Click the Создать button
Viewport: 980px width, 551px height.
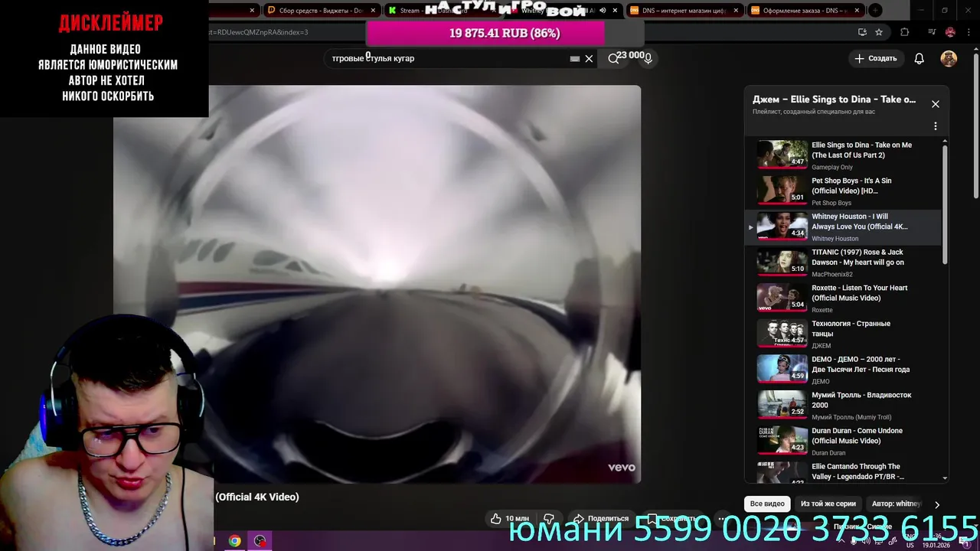pyautogui.click(x=876, y=58)
